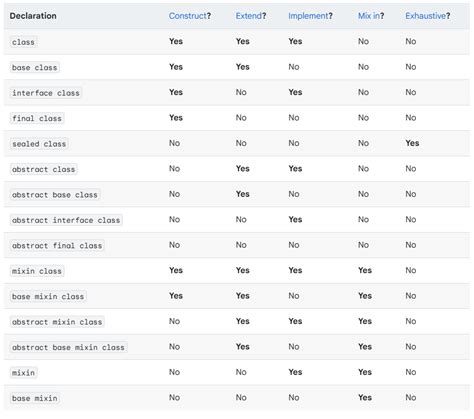Viewport: 474px width, 419px height.
Task: Click the Exhaustive Yes for sealed class
Action: tap(412, 143)
